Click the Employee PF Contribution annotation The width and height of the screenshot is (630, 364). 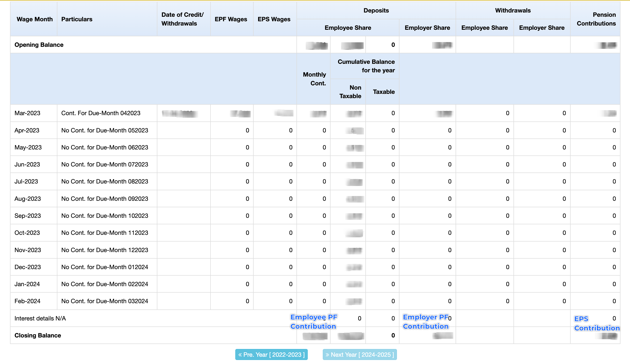click(x=313, y=322)
